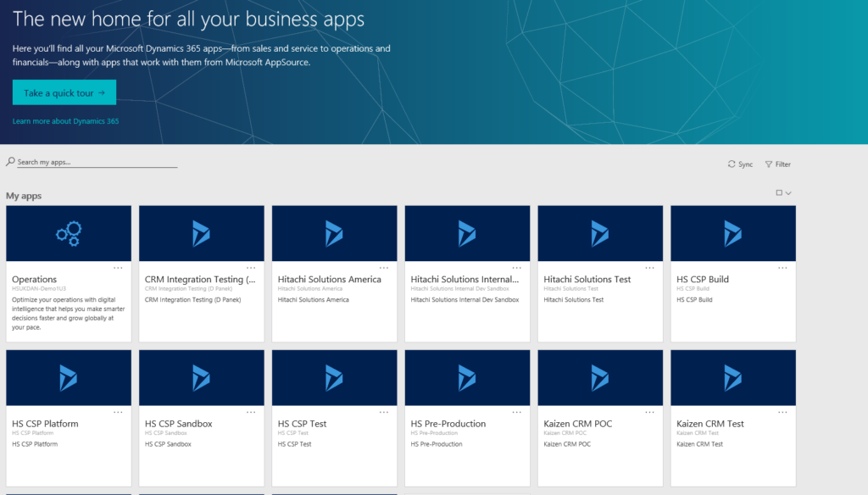Open more options on Hitachi Solutions Test tile

[x=649, y=268]
